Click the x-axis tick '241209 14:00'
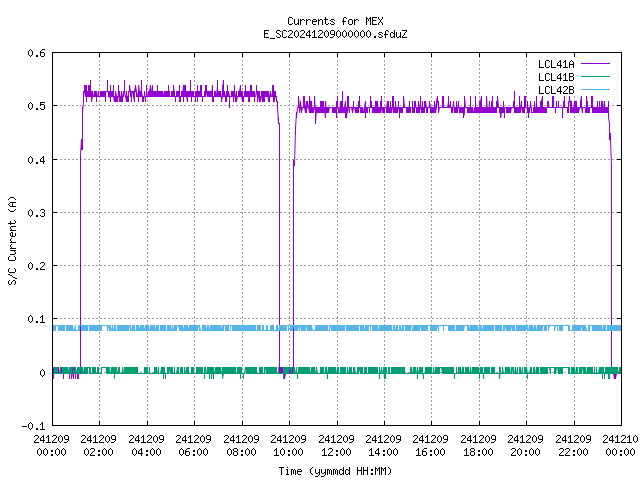The height and width of the screenshot is (480, 640). (x=383, y=446)
